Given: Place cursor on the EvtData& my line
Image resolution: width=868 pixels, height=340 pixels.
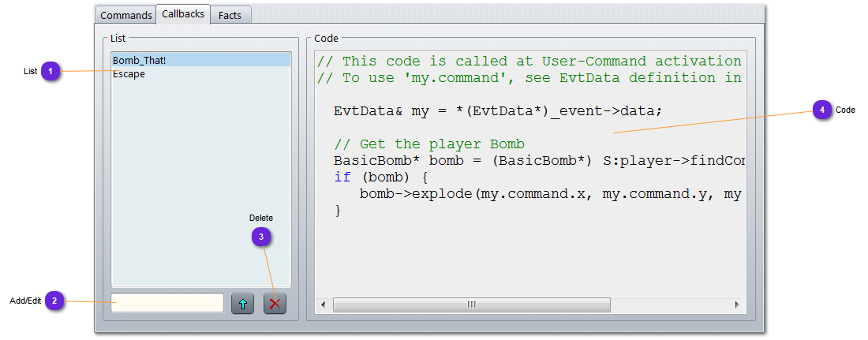Looking at the screenshot, I should click(x=498, y=110).
